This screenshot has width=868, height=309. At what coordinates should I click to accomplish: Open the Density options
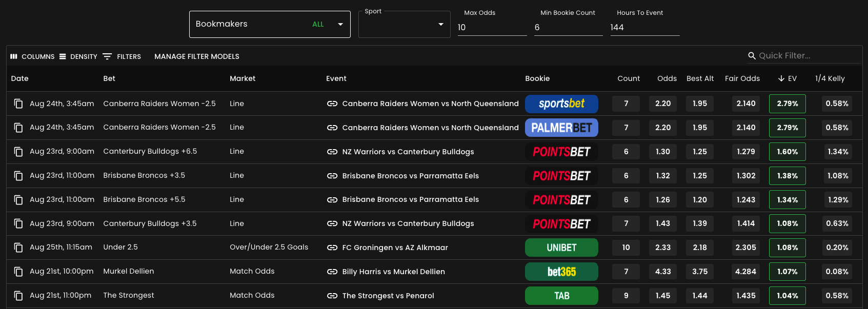(x=78, y=56)
